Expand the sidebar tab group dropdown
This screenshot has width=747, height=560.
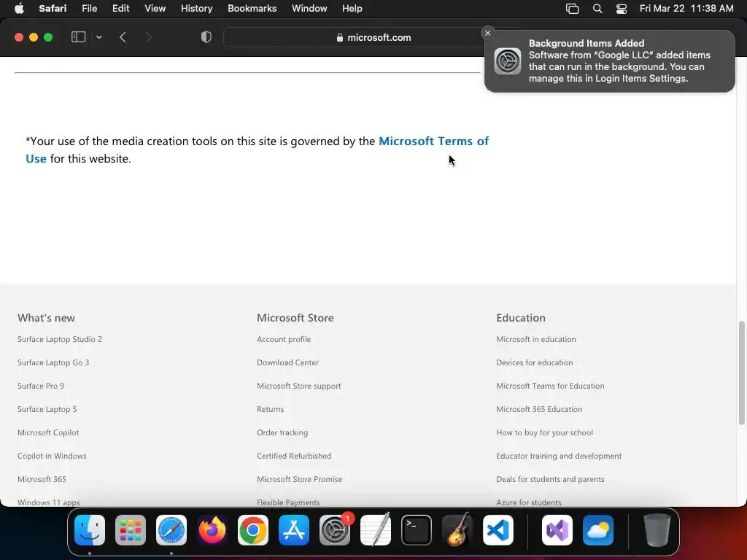coord(99,37)
